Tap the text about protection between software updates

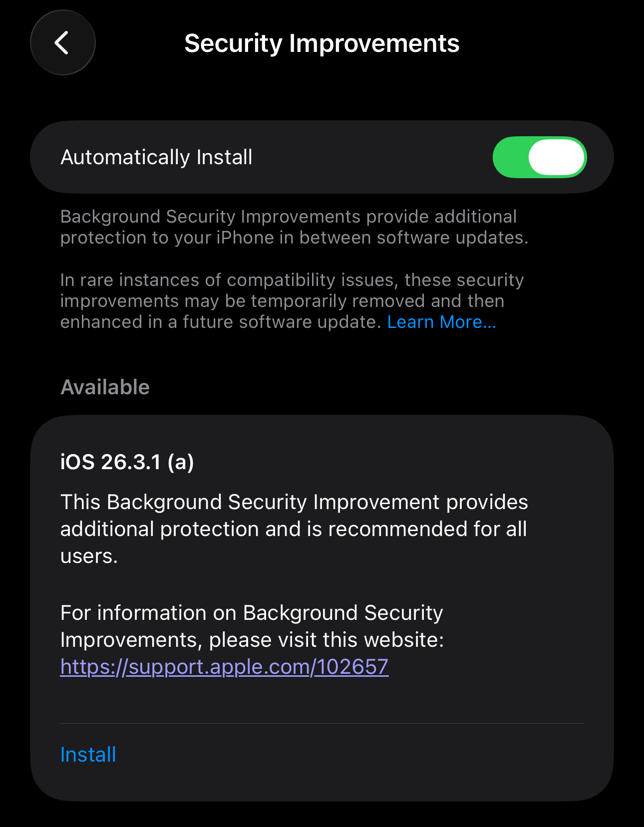click(294, 227)
